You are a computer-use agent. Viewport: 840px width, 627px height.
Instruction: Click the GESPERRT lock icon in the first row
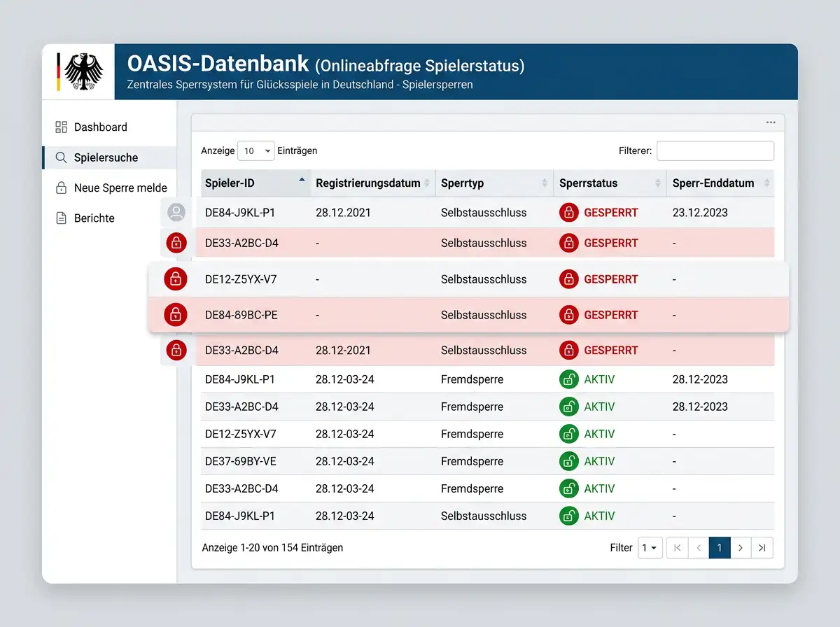point(569,212)
